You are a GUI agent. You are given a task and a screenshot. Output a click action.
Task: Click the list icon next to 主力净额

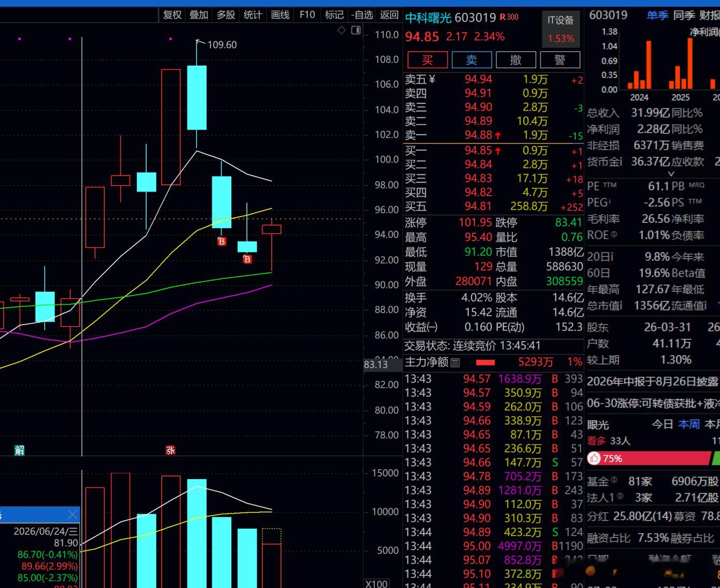click(x=455, y=362)
